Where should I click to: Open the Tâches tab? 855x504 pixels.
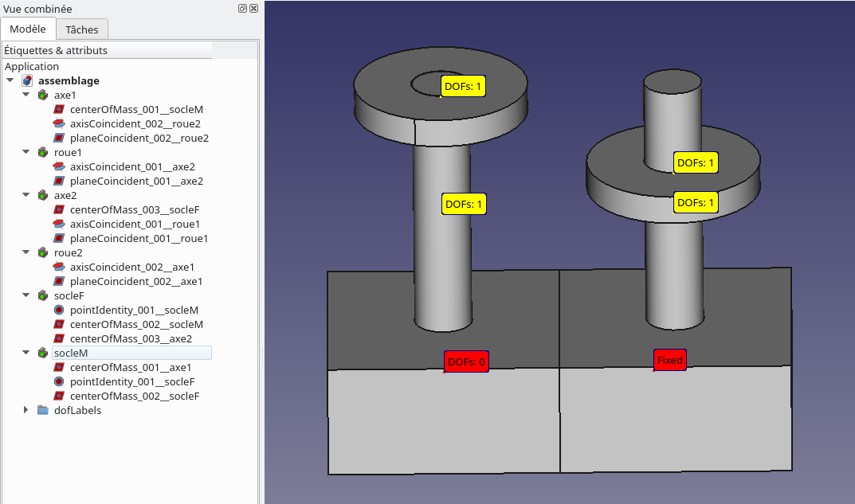tap(82, 29)
